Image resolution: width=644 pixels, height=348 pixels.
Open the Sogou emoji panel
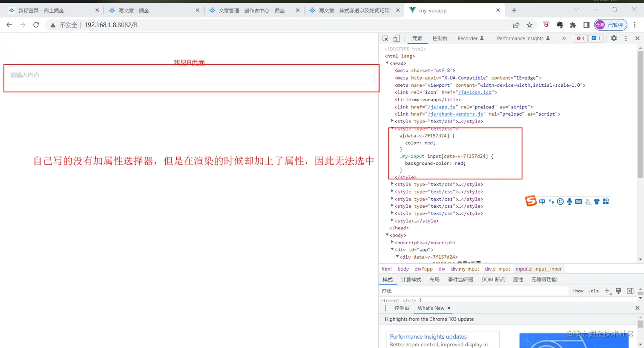click(x=560, y=202)
